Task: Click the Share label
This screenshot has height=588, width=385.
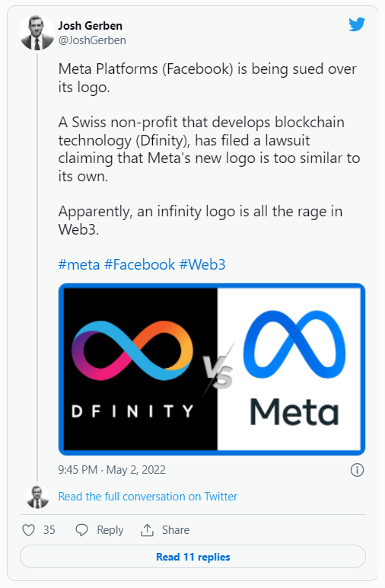Action: [x=176, y=530]
